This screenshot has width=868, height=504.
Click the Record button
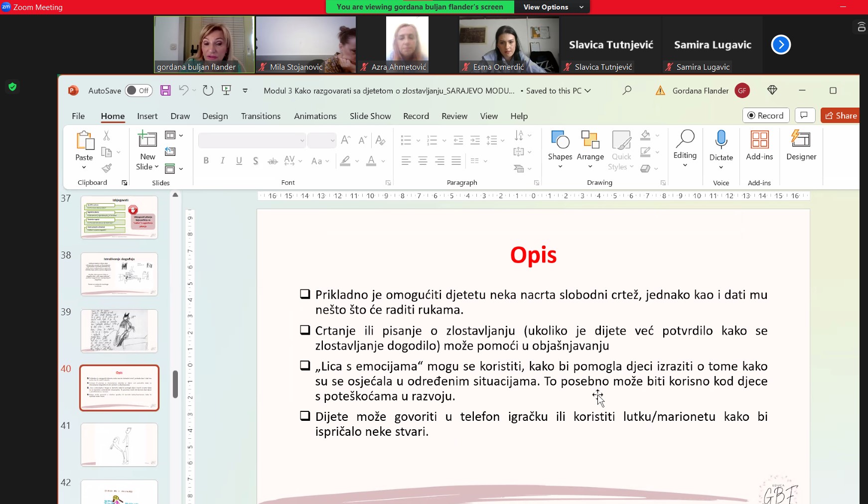coord(765,116)
